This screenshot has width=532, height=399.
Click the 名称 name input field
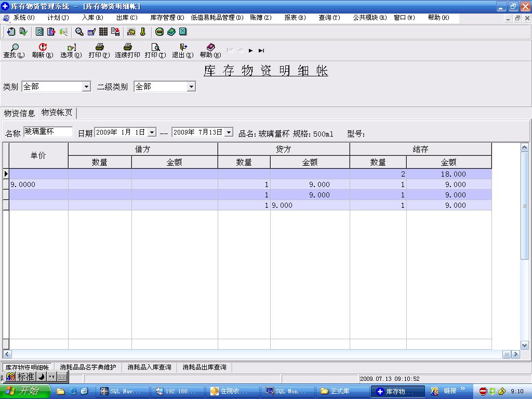coord(48,132)
